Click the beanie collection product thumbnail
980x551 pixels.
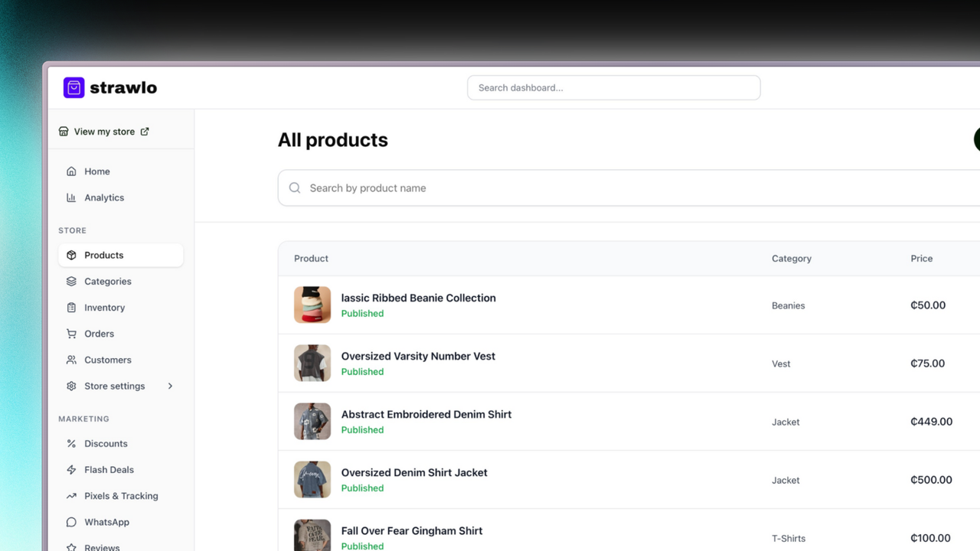[x=312, y=305]
